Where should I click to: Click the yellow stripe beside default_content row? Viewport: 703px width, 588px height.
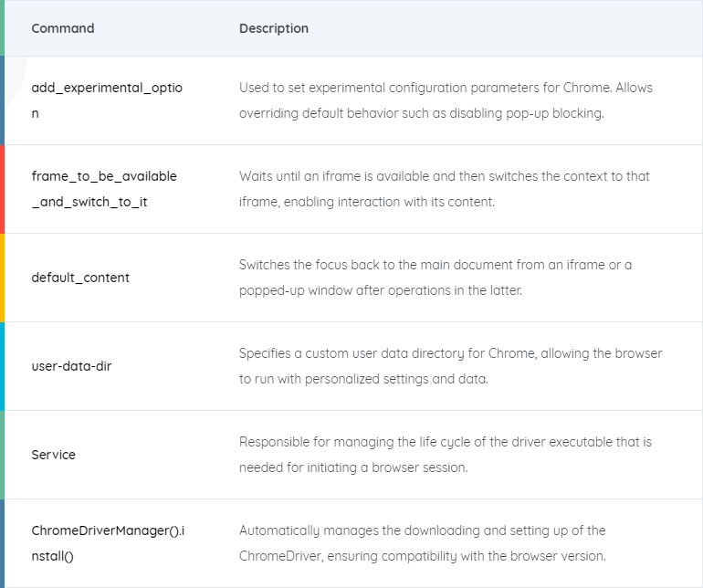(2, 278)
